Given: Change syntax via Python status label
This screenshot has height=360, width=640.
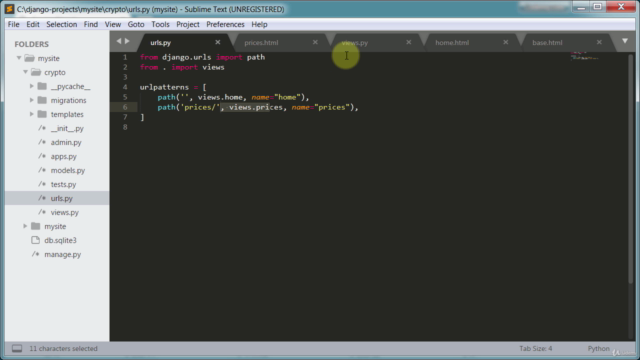Looking at the screenshot, I should [598, 349].
